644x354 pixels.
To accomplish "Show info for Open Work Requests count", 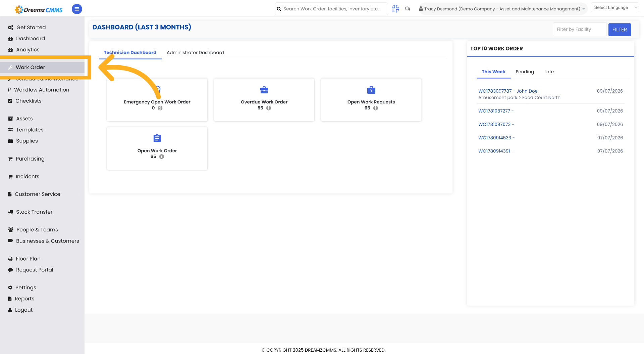I will click(x=376, y=108).
